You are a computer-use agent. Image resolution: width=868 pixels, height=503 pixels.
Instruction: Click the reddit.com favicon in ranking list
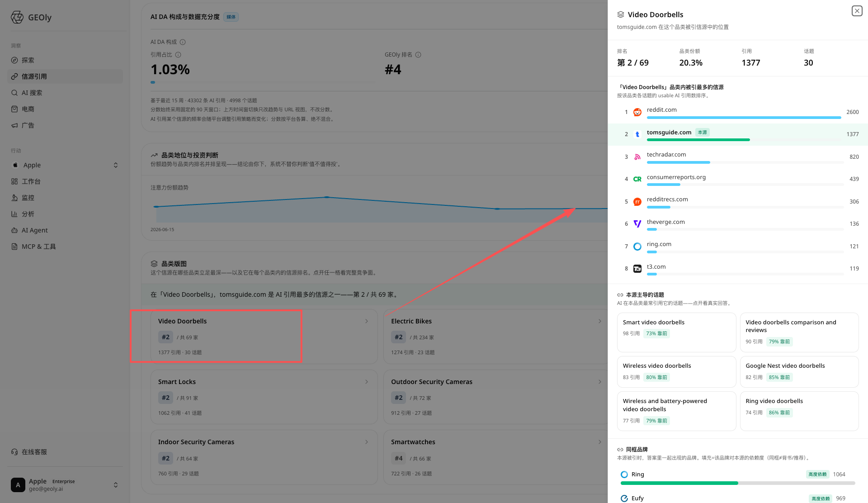click(637, 112)
